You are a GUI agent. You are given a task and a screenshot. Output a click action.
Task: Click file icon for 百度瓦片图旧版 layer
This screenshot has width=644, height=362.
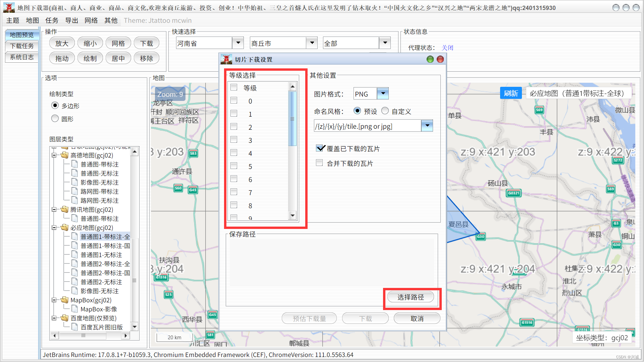coord(75,327)
